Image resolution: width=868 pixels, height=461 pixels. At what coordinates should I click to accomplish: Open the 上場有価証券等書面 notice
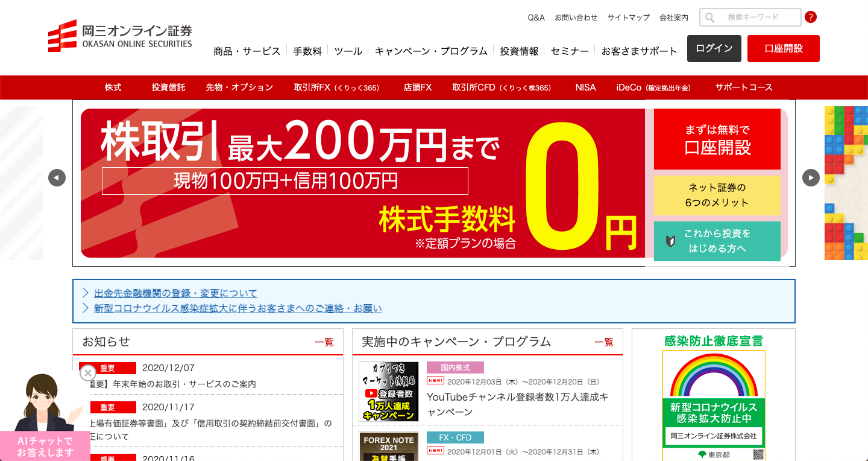(x=210, y=430)
